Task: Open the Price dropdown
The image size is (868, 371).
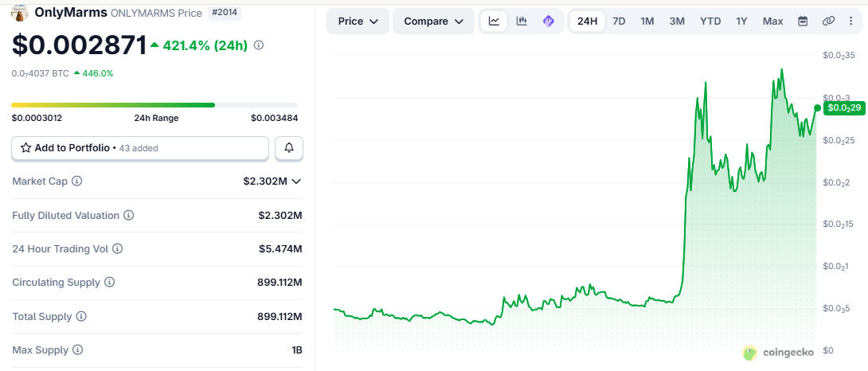Action: (x=358, y=21)
